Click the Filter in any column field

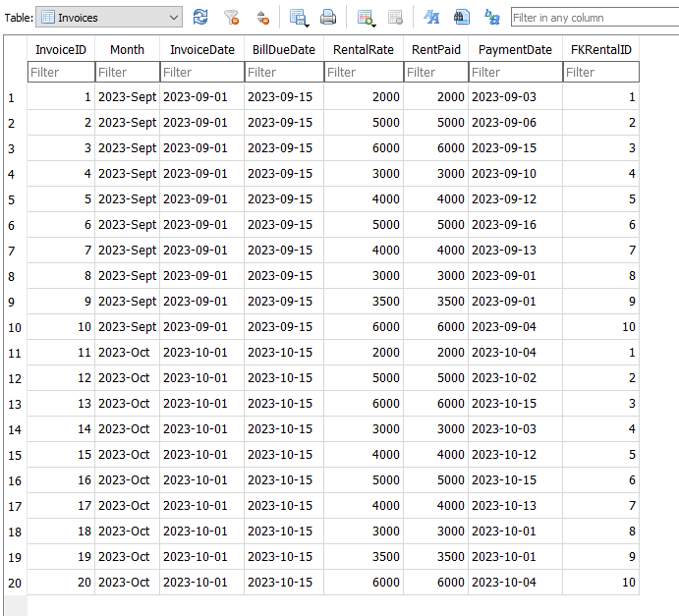pyautogui.click(x=595, y=18)
